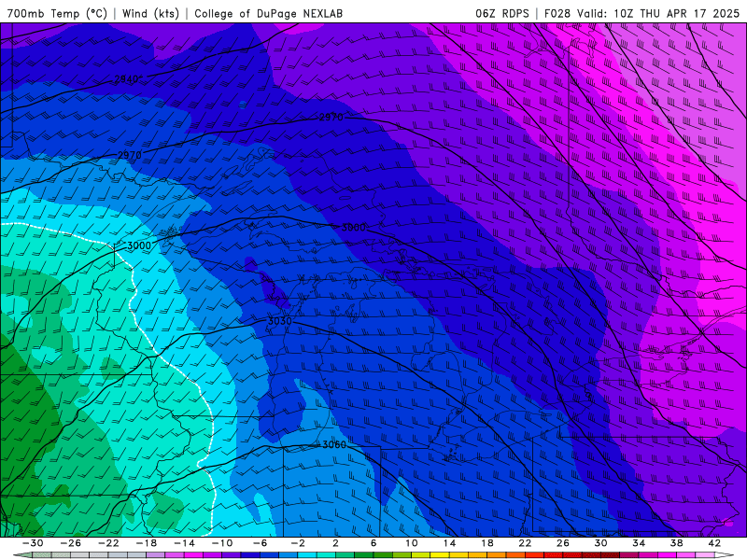Image resolution: width=747 pixels, height=560 pixels.
Task: Click the 30 label on the color scale
Action: [x=600, y=543]
